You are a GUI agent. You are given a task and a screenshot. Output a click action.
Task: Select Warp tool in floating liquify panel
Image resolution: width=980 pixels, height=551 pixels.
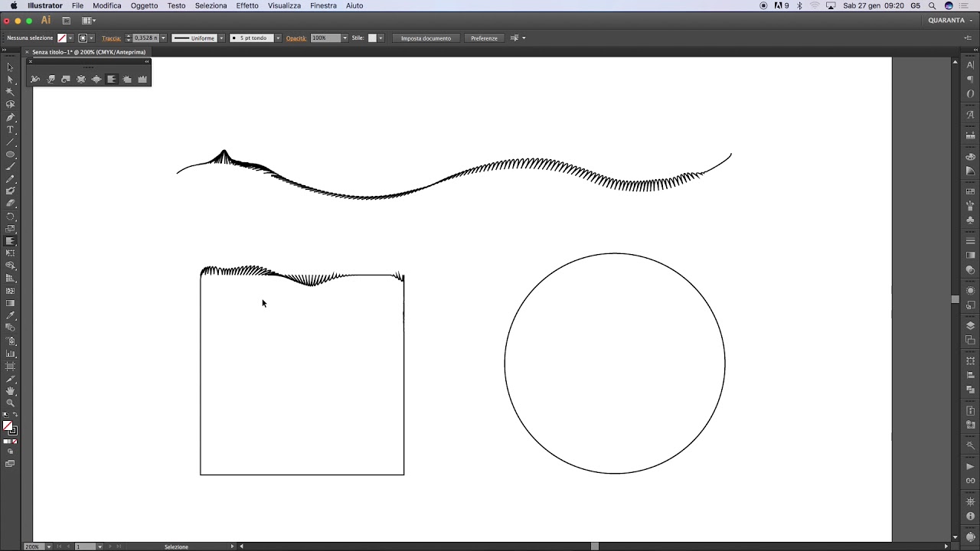(51, 79)
